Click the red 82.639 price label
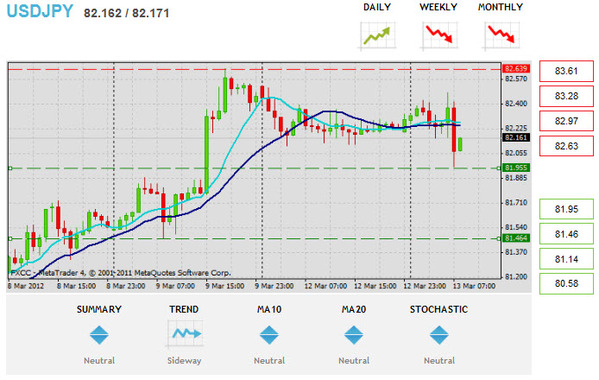599x380 pixels. (516, 69)
